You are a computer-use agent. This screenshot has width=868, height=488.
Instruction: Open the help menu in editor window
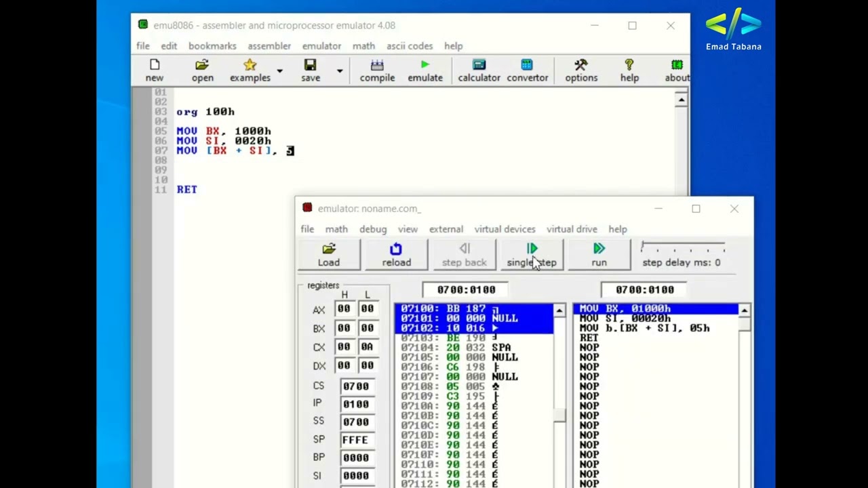pos(454,46)
